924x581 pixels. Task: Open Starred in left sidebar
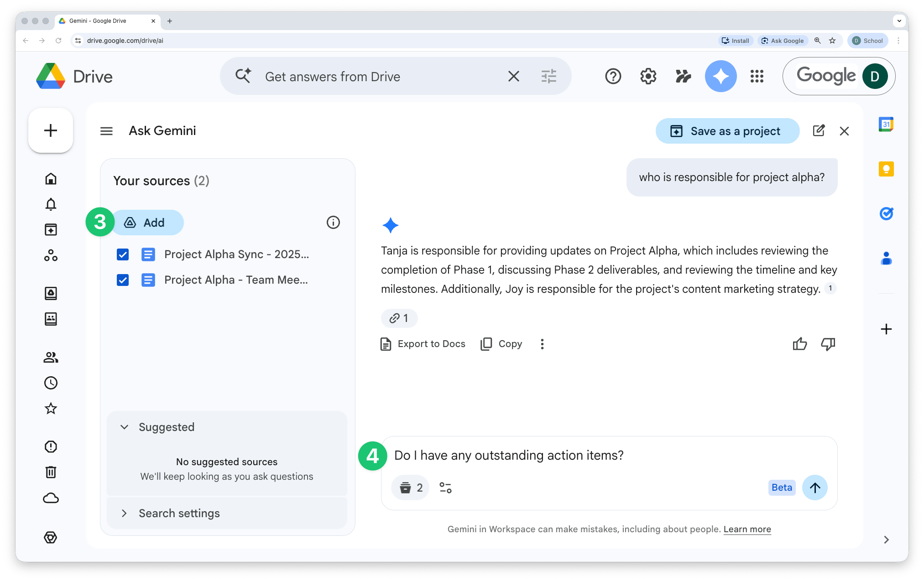click(x=51, y=408)
